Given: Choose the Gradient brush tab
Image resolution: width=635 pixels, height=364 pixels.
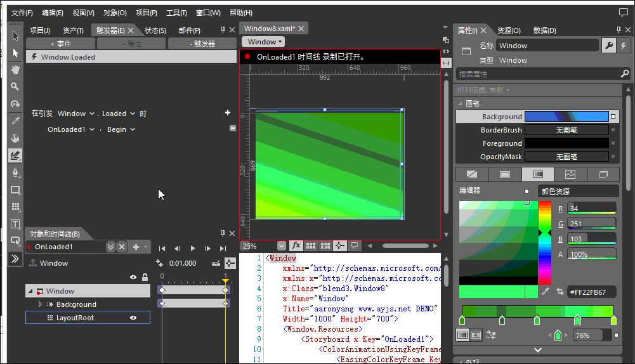Looking at the screenshot, I should point(538,174).
